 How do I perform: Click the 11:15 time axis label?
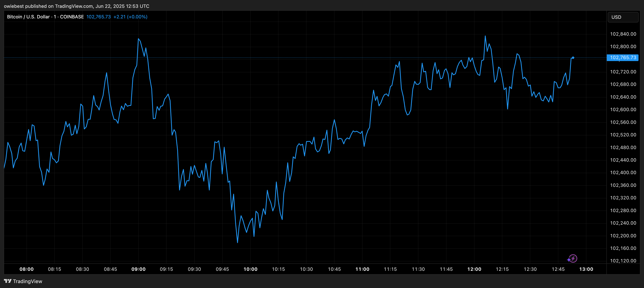pyautogui.click(x=390, y=269)
